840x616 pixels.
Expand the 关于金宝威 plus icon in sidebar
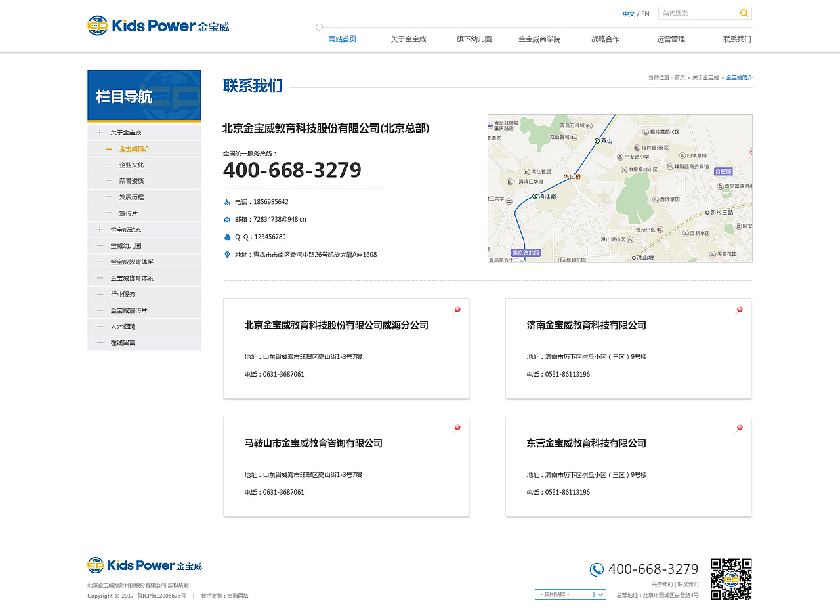click(100, 133)
